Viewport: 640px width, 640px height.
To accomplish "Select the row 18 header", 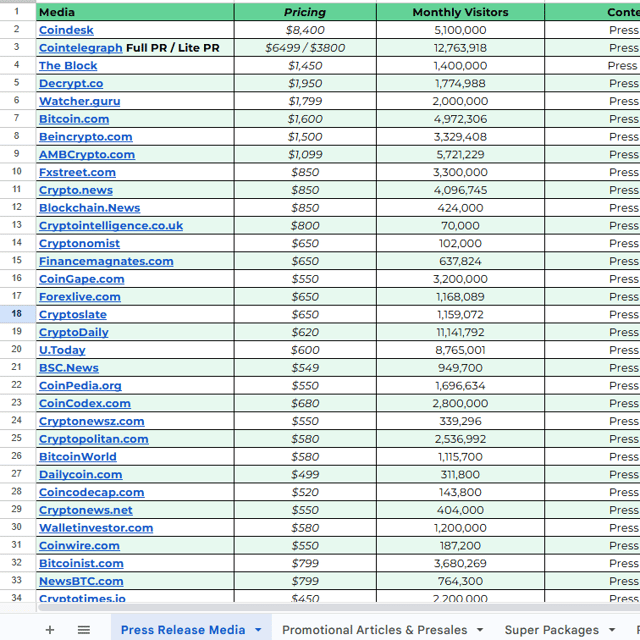I will 17,314.
